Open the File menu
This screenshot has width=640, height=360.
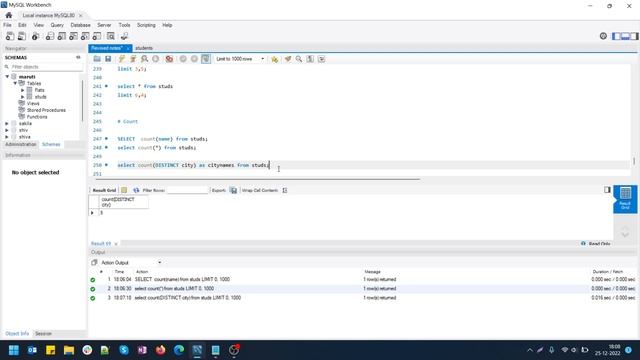(7, 25)
